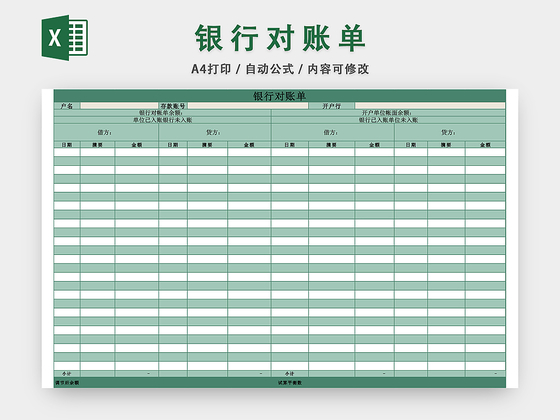Click the blank input cell next to 开户行

click(430, 106)
